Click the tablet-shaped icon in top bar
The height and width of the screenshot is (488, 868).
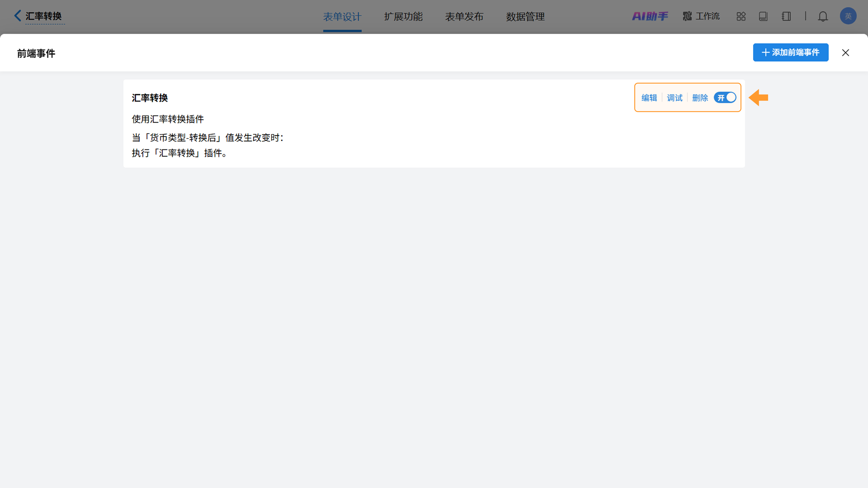tap(763, 16)
